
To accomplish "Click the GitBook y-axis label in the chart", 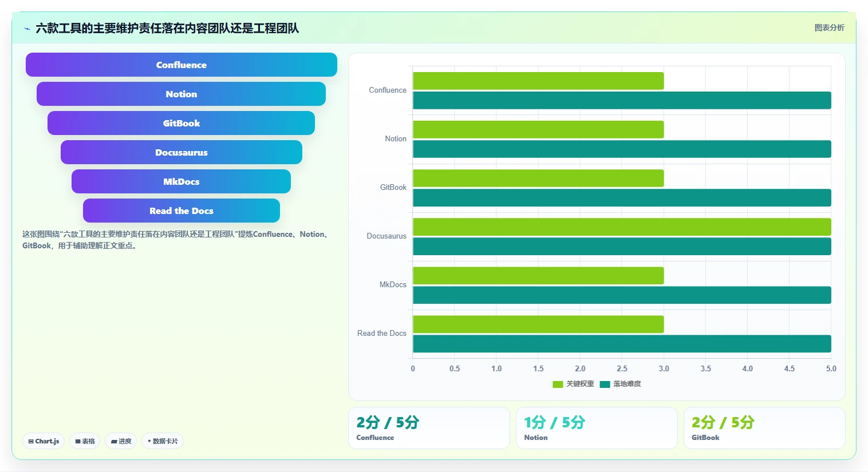I will tap(393, 188).
